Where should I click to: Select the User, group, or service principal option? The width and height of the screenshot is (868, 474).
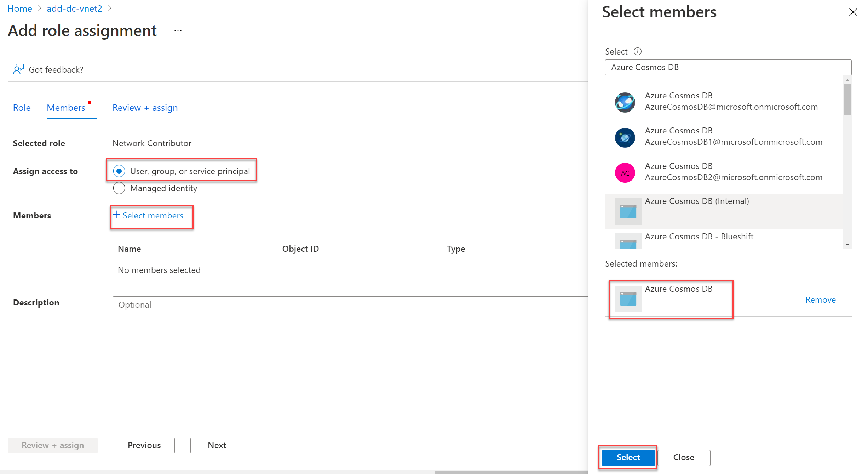[119, 171]
